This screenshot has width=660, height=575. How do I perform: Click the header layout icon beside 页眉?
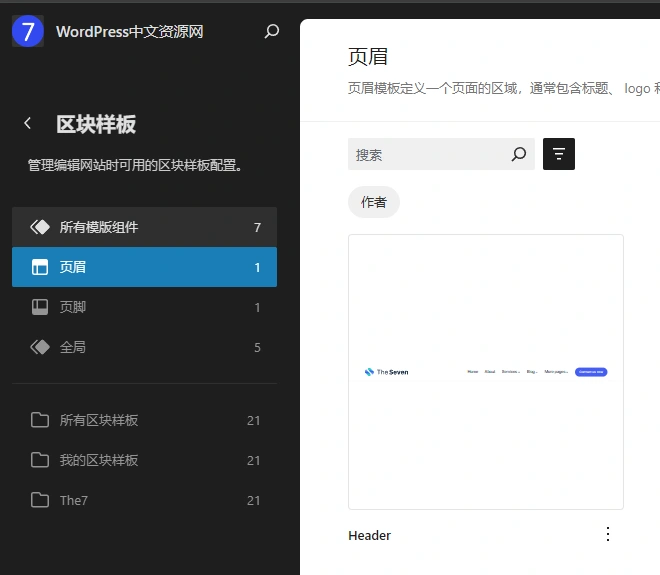point(40,267)
